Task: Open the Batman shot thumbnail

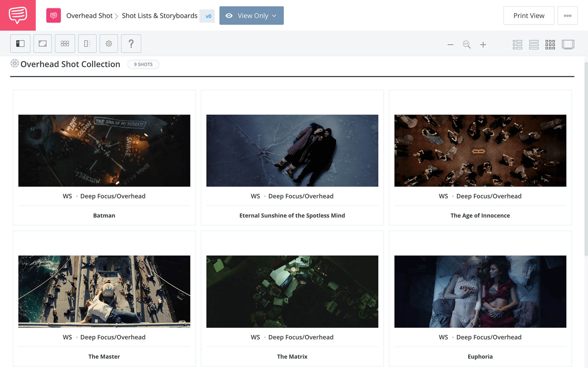Action: 104,150
